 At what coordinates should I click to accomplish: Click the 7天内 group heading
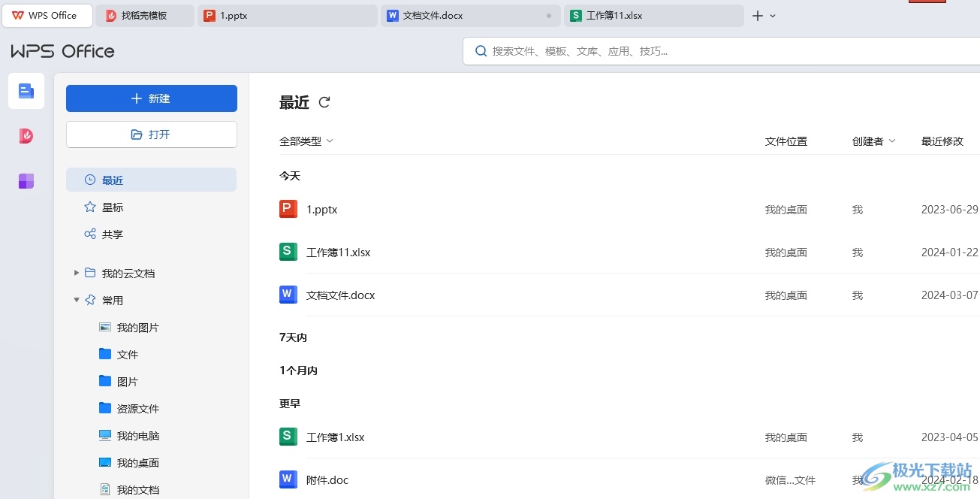(293, 337)
